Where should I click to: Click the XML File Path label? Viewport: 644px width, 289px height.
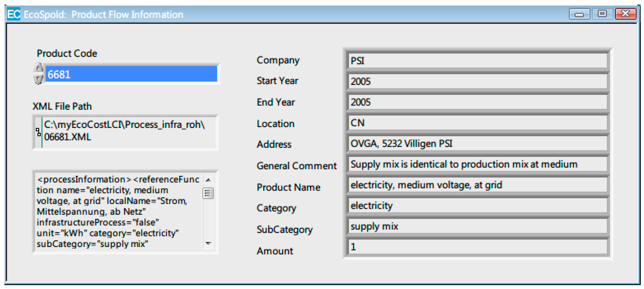pyautogui.click(x=62, y=106)
